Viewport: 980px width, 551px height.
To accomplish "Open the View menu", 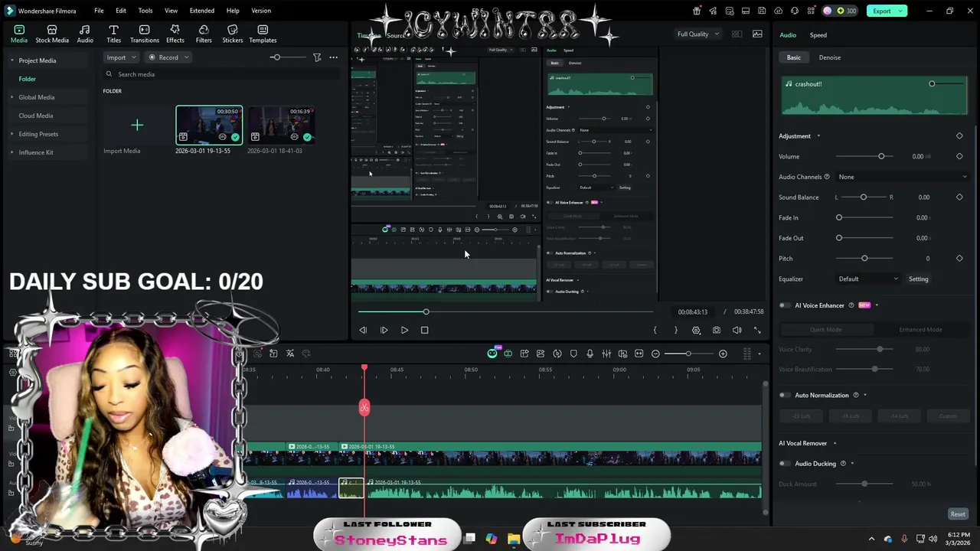I will 171,11.
